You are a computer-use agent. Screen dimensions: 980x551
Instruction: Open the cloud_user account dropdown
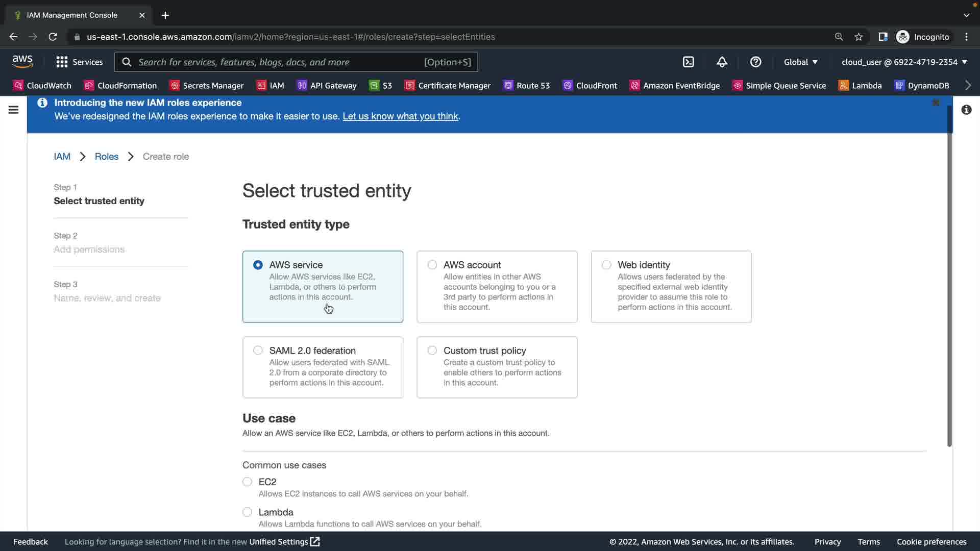tap(904, 62)
